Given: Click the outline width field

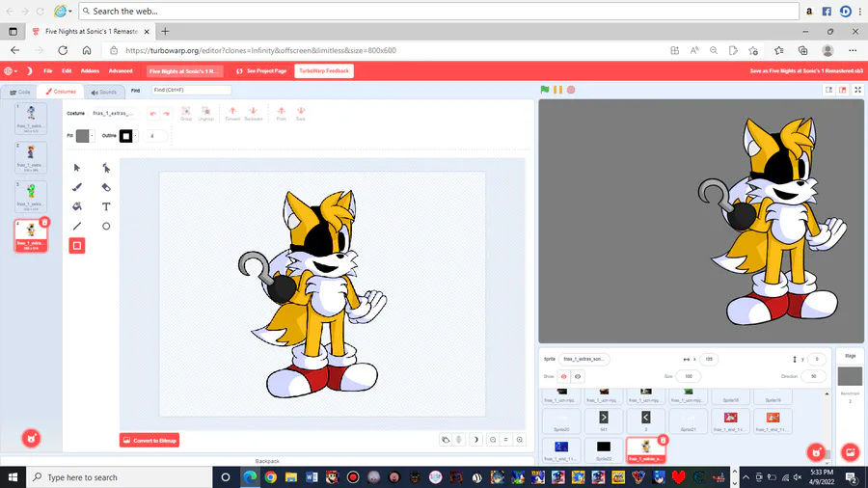Looking at the screenshot, I should 154,136.
